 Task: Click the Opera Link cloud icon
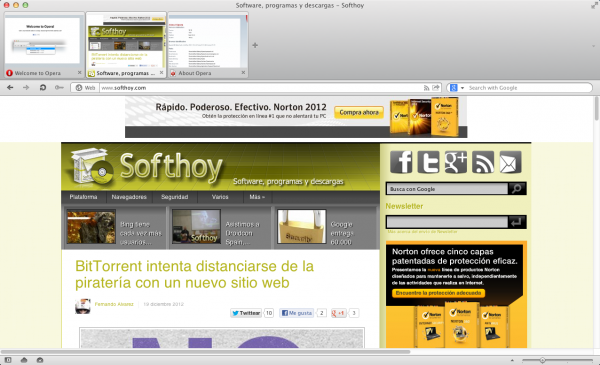click(24, 360)
